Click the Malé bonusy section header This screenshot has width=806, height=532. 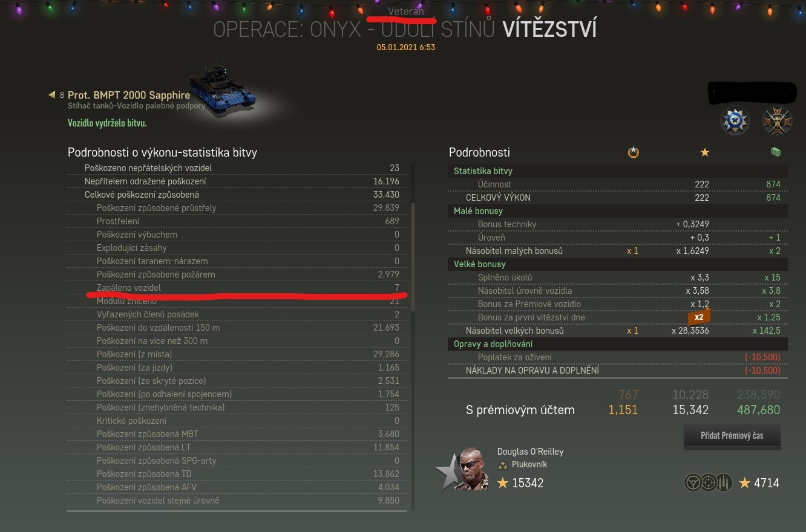618,211
